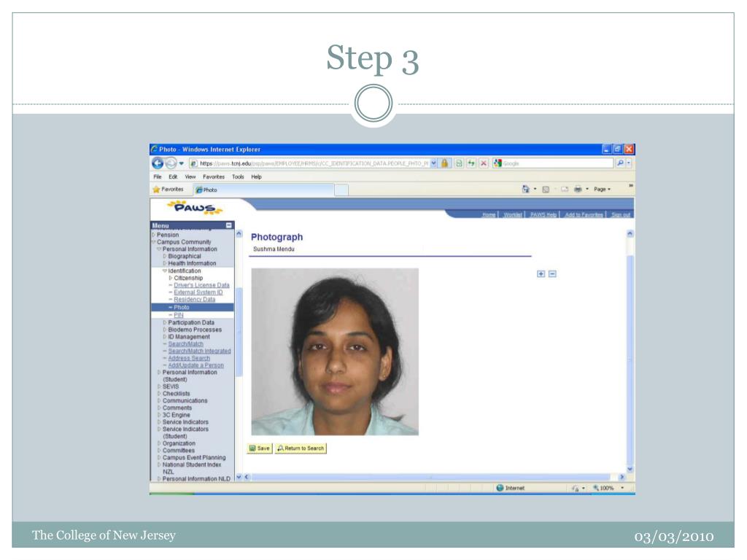Click the Save button
The height and width of the screenshot is (560, 747).
pos(260,448)
